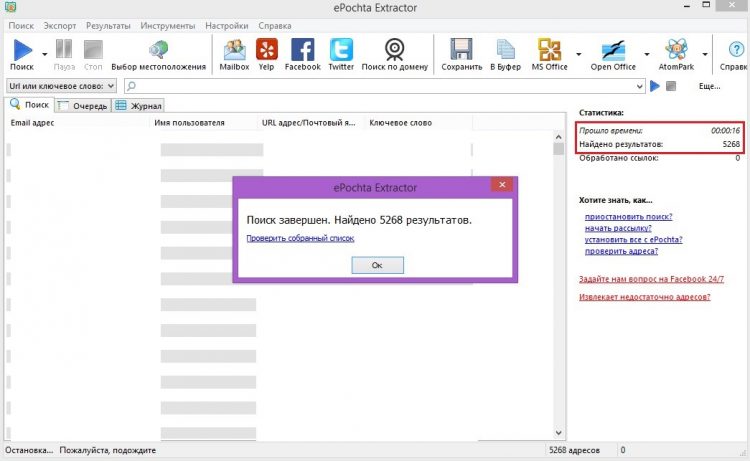Open 'Url или ключевое слово' combo box
The image size is (750, 461).
click(61, 86)
